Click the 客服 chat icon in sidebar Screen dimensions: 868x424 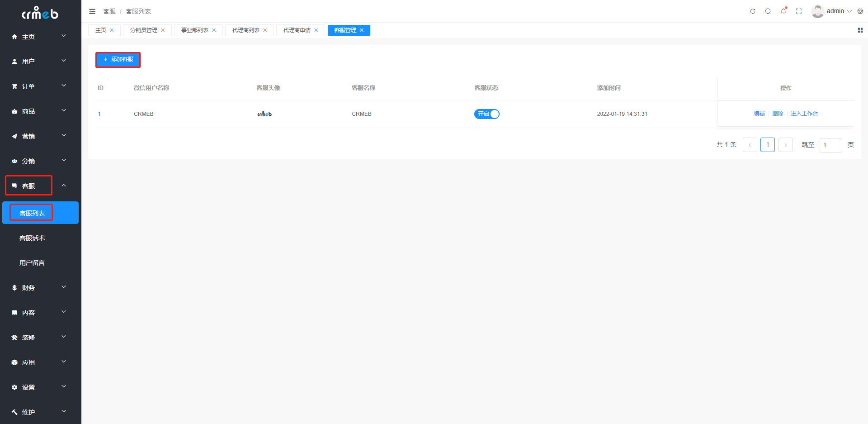14,186
